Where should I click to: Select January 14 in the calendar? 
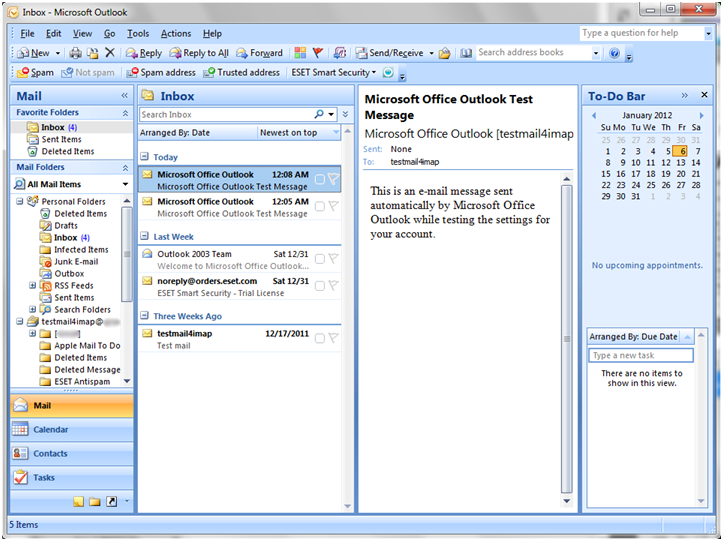(x=695, y=162)
